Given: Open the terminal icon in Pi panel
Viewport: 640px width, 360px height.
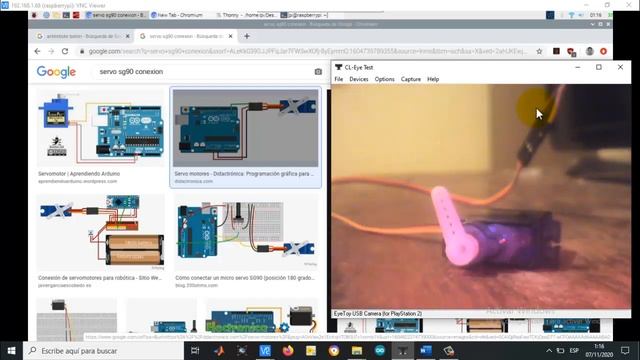Looking at the screenshot, I should [66, 15].
